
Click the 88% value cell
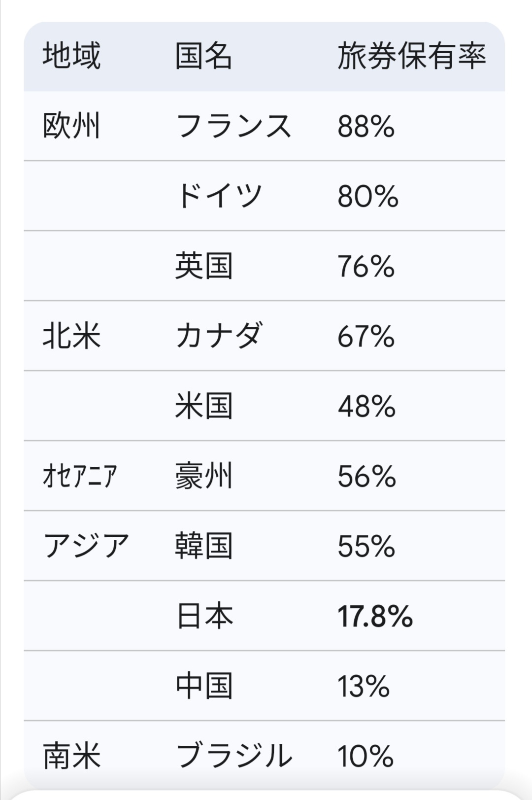coord(366,127)
